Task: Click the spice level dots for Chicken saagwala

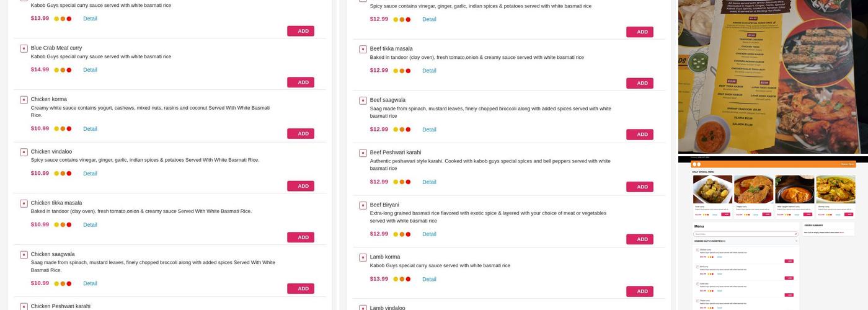Action: click(x=63, y=283)
